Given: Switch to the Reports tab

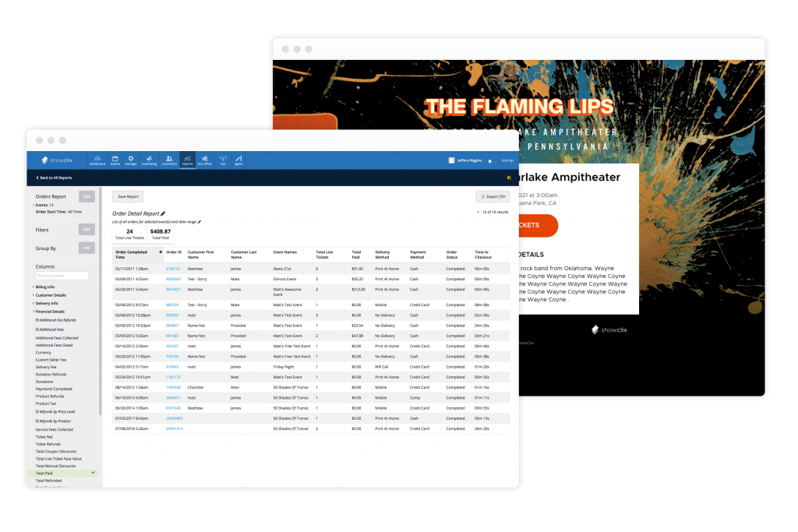Looking at the screenshot, I should click(x=187, y=160).
